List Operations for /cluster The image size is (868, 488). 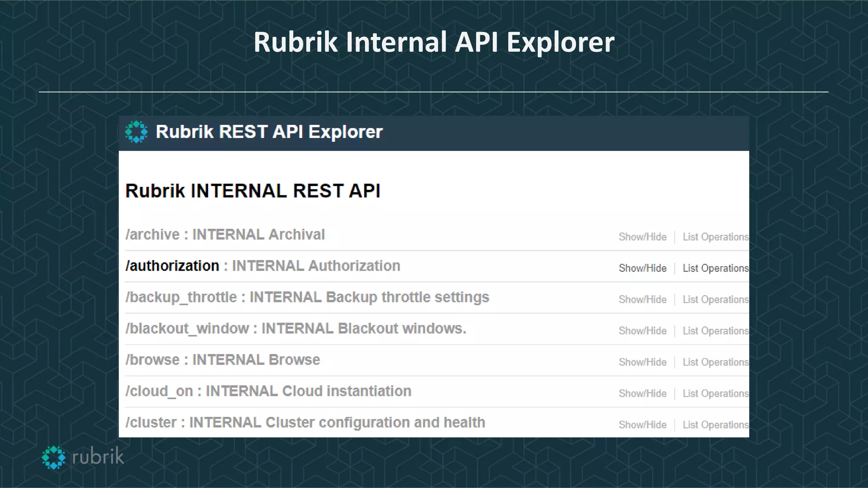716,425
